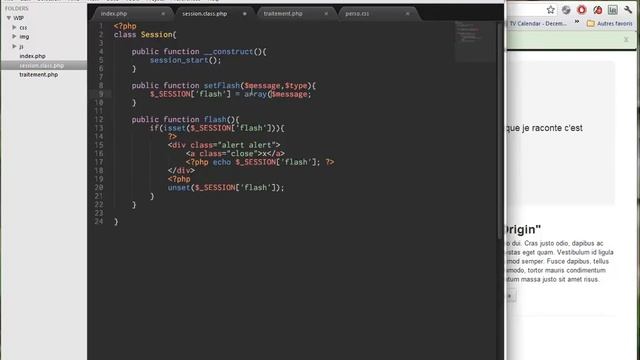Close the index.php editor tab
640x360 pixels.
pos(163,14)
